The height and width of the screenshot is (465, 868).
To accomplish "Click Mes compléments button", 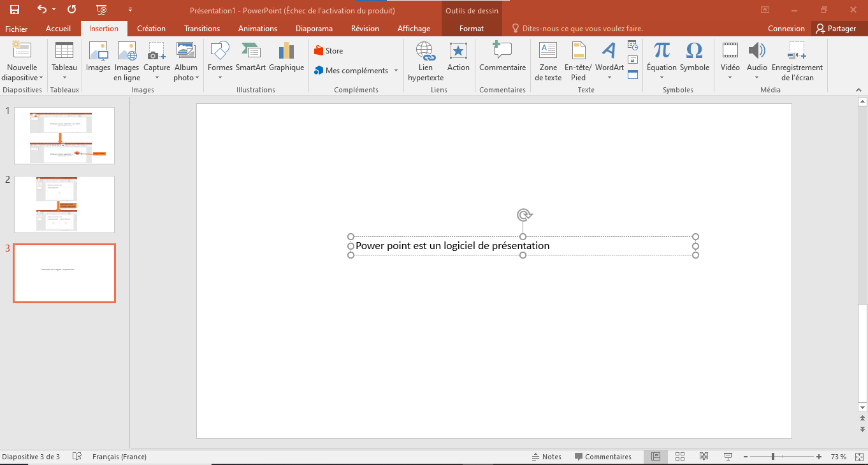I will pyautogui.click(x=351, y=71).
